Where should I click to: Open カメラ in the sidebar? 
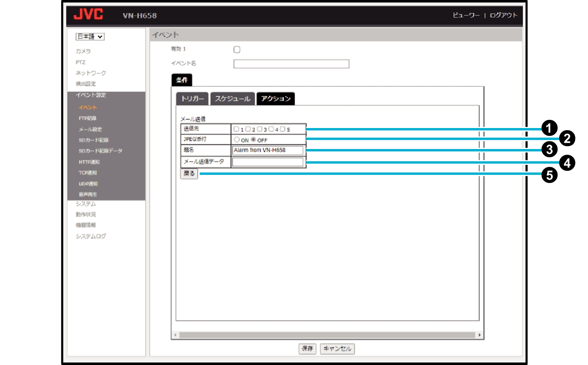coord(83,51)
